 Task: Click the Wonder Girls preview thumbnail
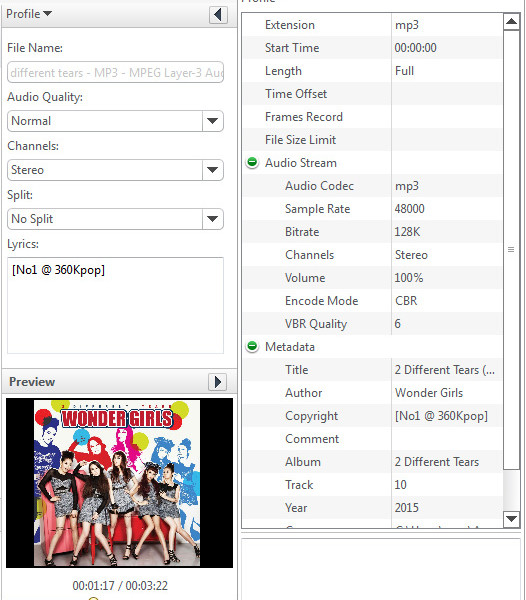(x=119, y=483)
